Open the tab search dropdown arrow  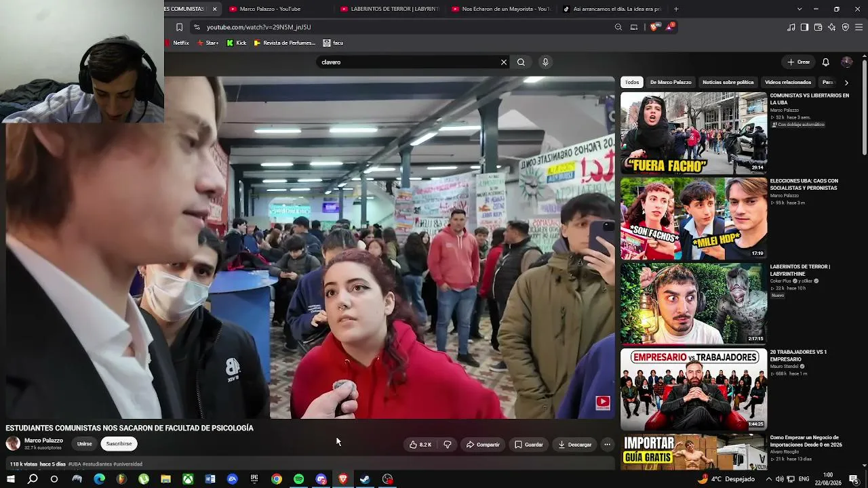tap(800, 9)
